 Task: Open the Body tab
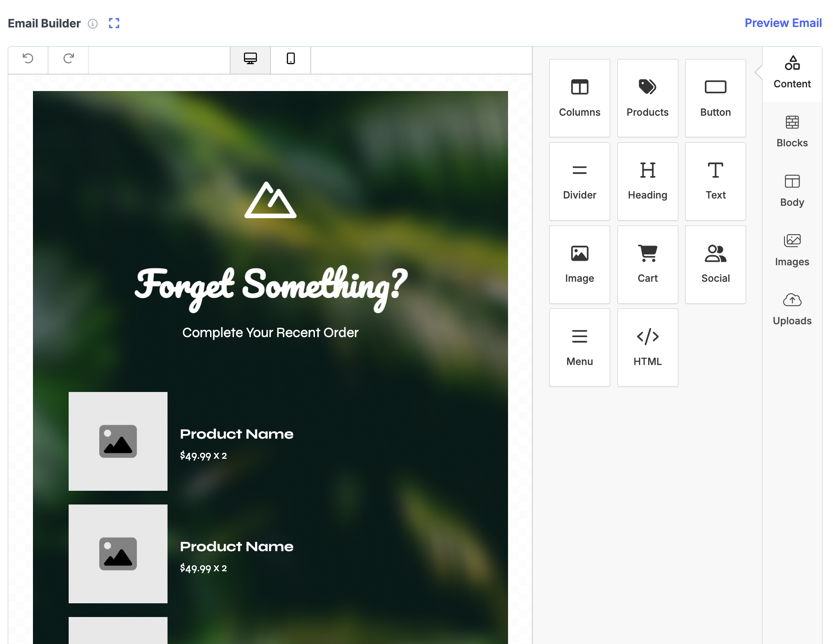(792, 191)
